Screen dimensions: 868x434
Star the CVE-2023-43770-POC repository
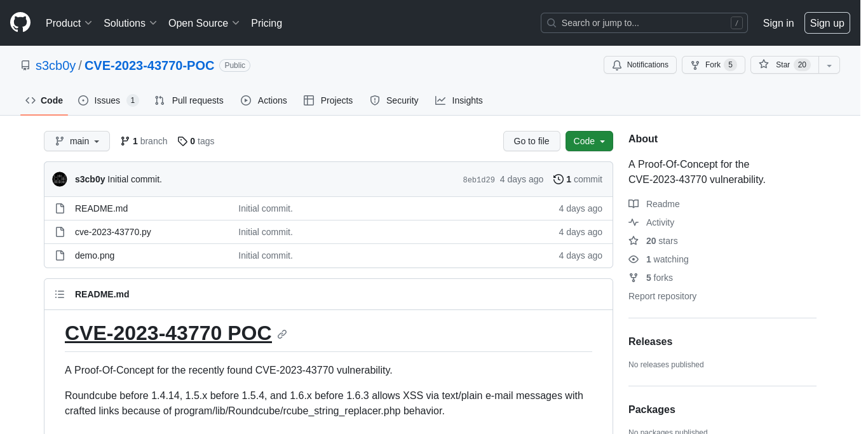tap(783, 65)
